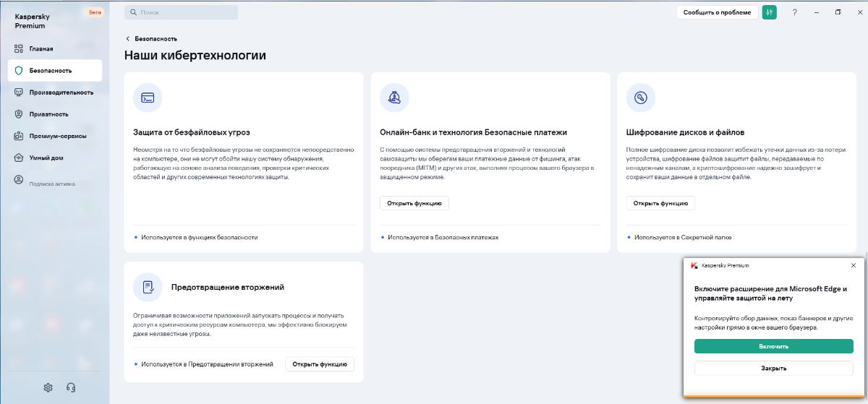Click the Наши кибертехнологии heading
This screenshot has height=404, width=868.
[x=195, y=55]
